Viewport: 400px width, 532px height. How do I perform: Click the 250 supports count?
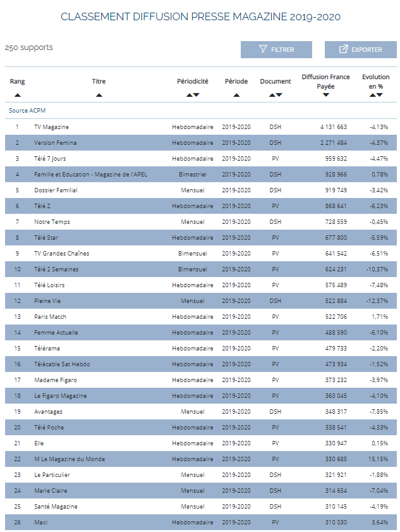29,47
